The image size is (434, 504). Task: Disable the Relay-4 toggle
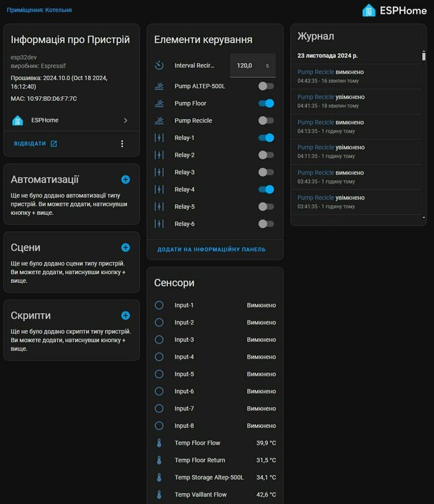(266, 190)
